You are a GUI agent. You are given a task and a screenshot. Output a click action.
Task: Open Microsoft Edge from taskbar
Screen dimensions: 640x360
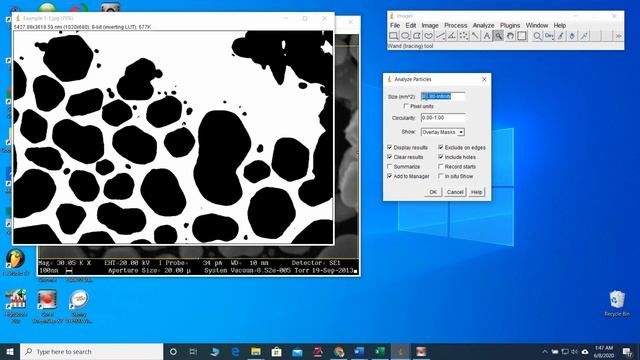(236, 351)
